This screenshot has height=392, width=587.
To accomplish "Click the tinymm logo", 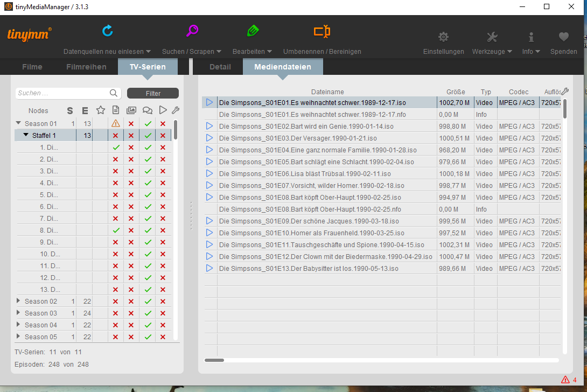I will click(29, 34).
